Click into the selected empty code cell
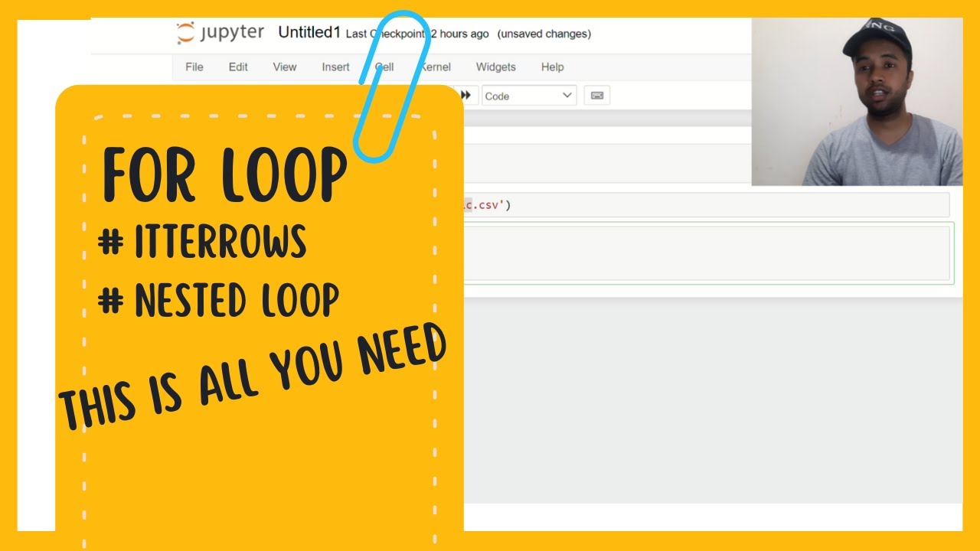 [x=706, y=253]
